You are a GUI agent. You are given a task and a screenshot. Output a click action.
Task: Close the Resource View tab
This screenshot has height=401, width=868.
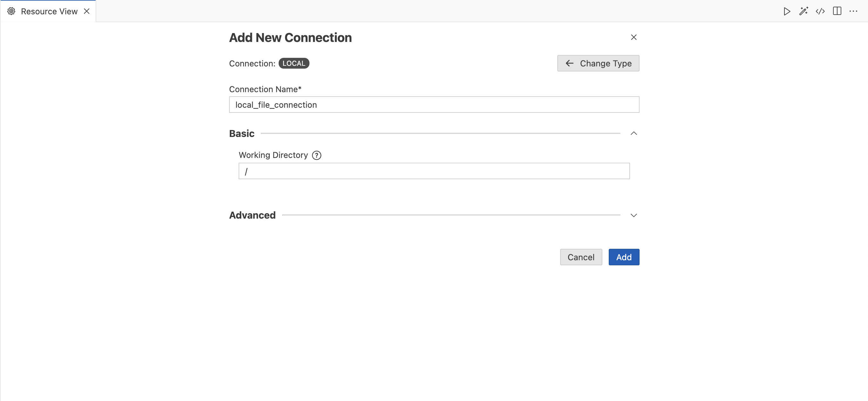pyautogui.click(x=87, y=11)
